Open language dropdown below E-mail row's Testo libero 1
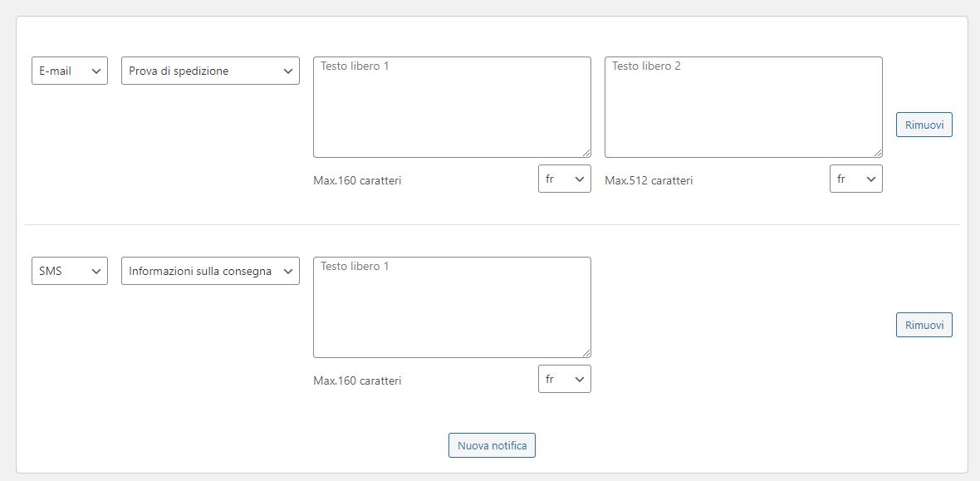 tap(564, 179)
